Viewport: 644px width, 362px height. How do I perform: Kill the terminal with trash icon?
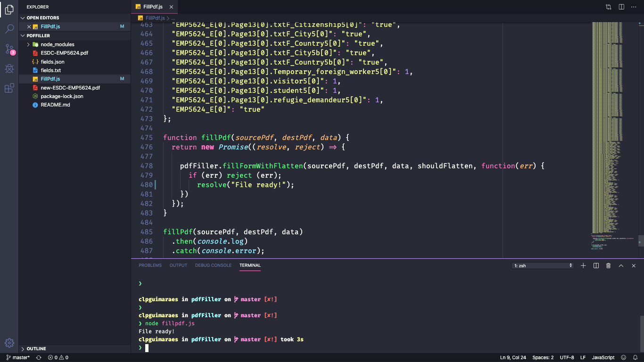point(608,266)
